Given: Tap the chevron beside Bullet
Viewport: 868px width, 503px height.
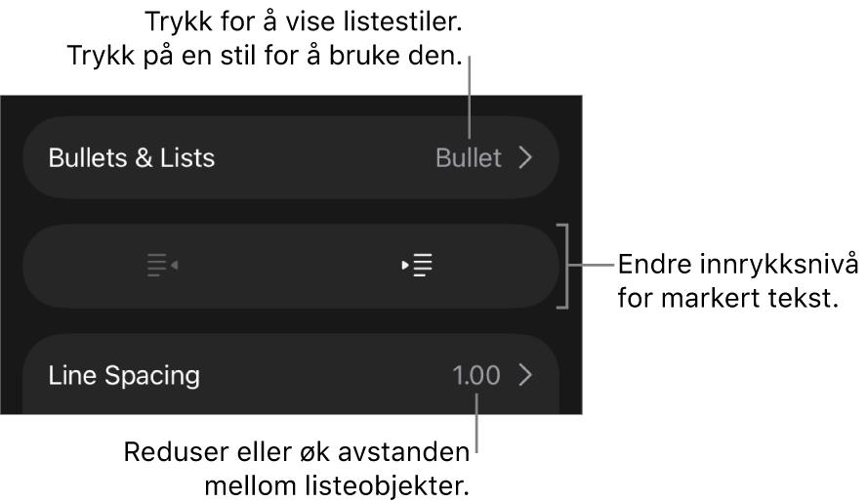Looking at the screenshot, I should click(525, 158).
